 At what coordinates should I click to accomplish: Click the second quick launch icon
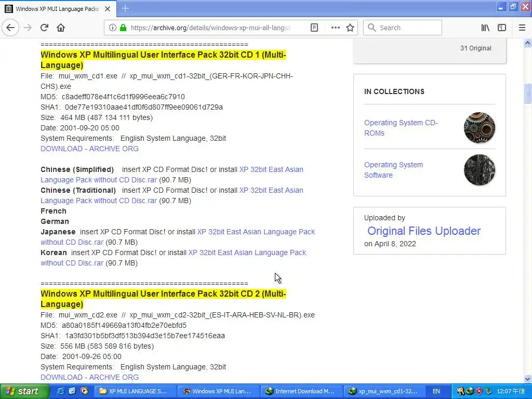[x=72, y=391]
